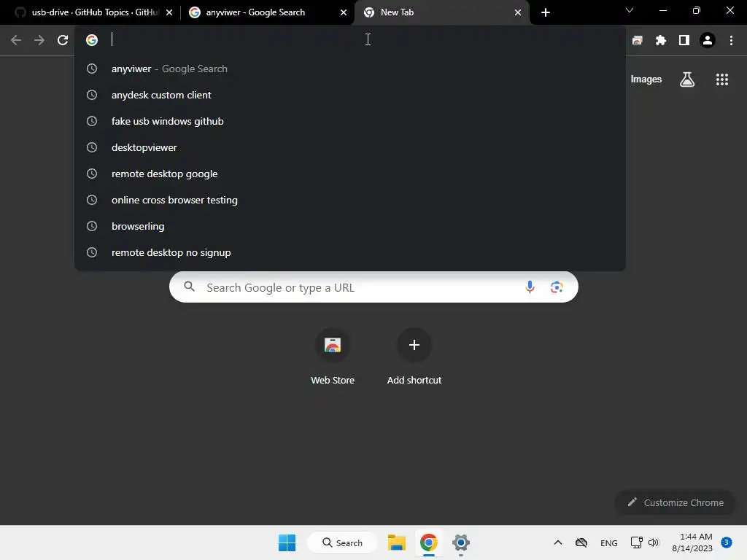This screenshot has width=747, height=560.
Task: Reload the page with the refresh icon
Action: point(63,40)
